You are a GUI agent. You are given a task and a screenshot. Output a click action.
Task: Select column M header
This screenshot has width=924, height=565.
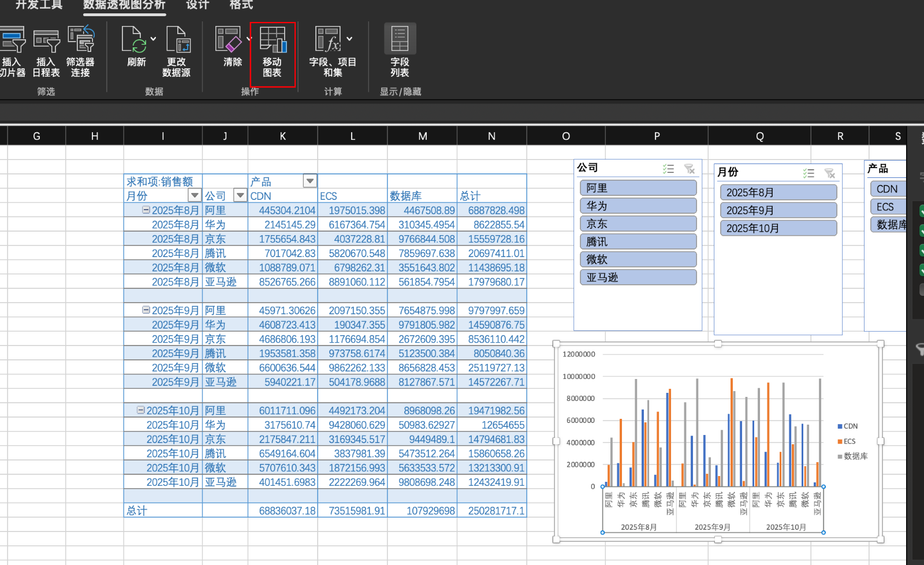(x=422, y=136)
